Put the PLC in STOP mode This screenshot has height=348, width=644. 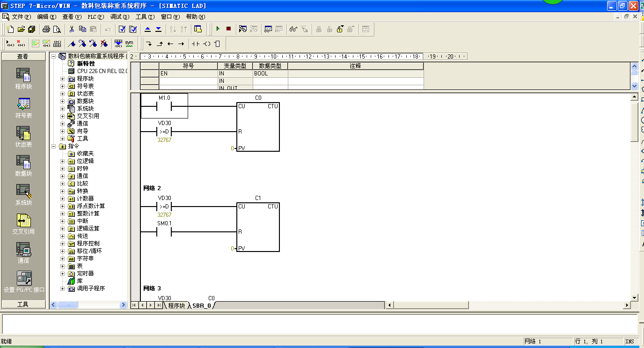click(228, 29)
